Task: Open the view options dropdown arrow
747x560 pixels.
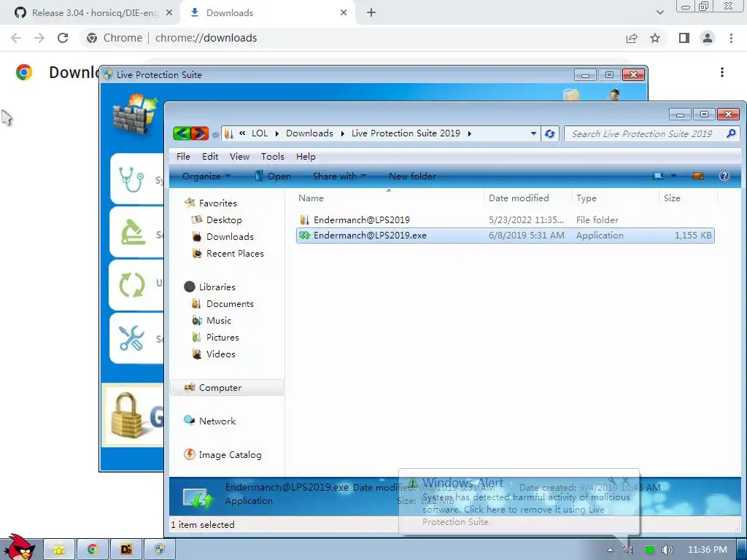Action: coord(673,176)
